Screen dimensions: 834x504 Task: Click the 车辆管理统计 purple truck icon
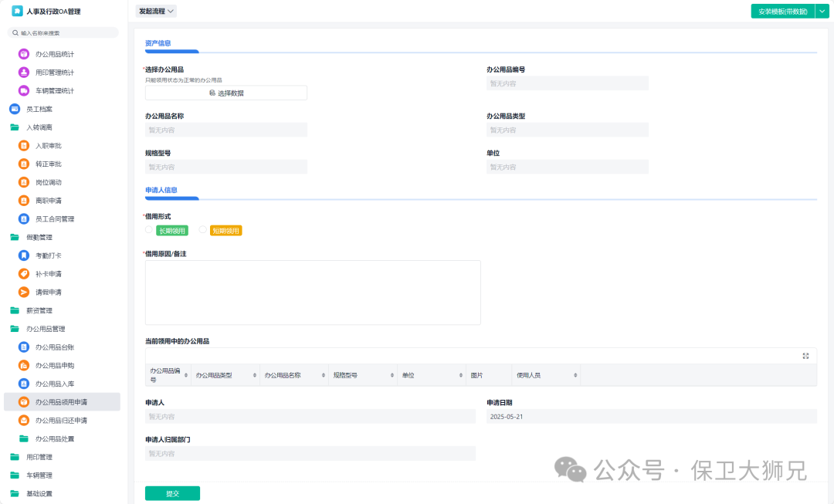click(24, 90)
